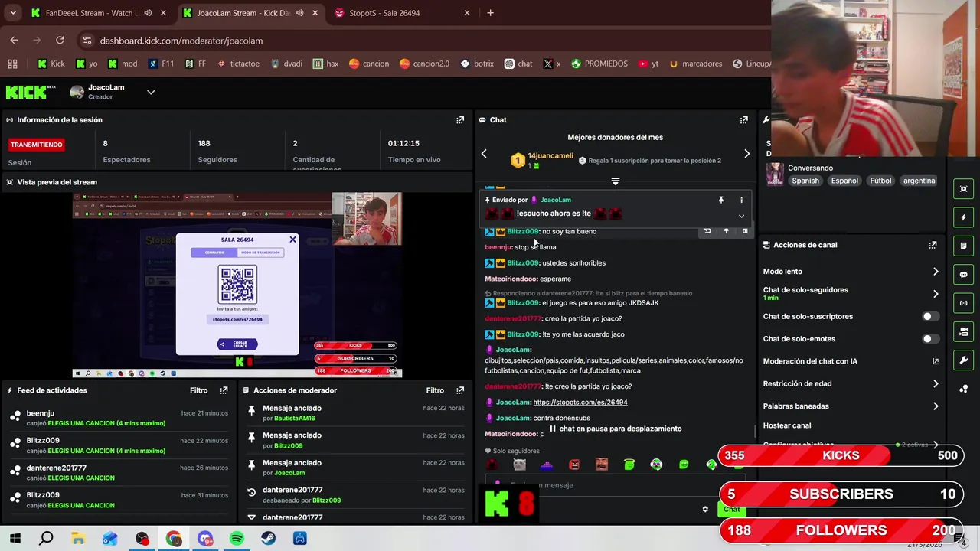
Task: Open the 'tictactoe' bookmark
Action: click(238, 64)
